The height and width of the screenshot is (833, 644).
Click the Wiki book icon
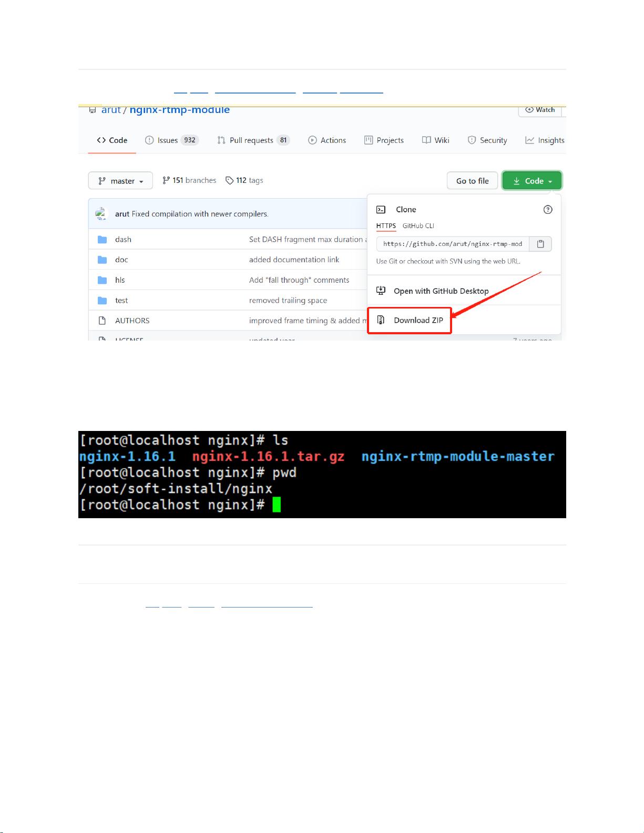pyautogui.click(x=426, y=140)
